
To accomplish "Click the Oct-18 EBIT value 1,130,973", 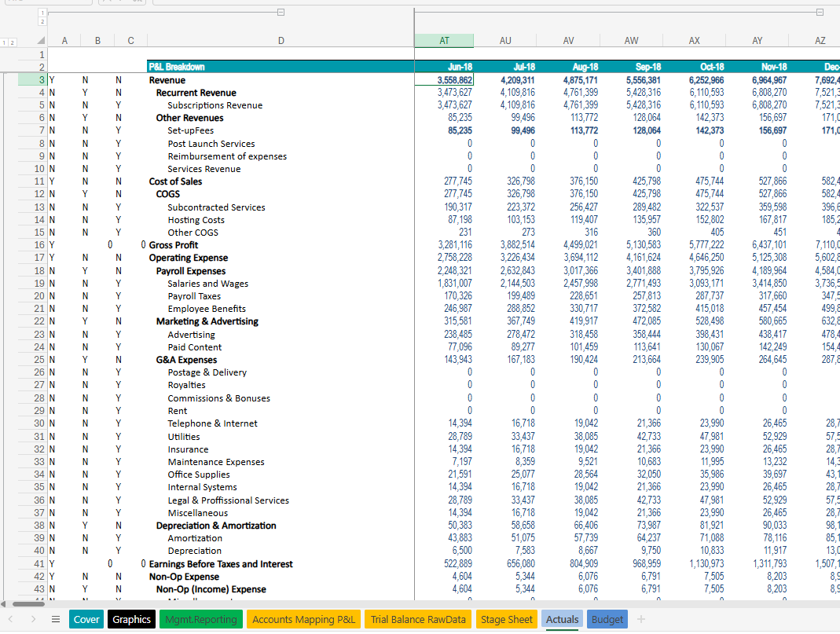I will click(695, 564).
